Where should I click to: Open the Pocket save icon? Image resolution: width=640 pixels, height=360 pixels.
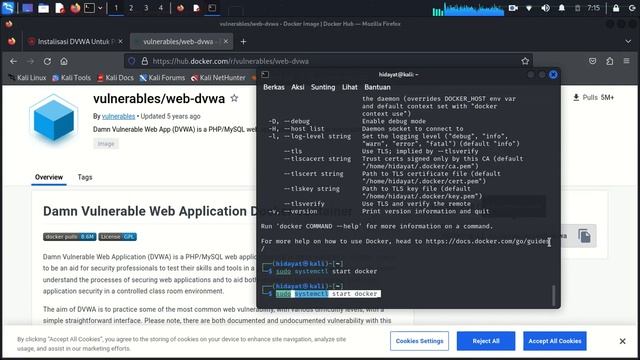(x=593, y=61)
